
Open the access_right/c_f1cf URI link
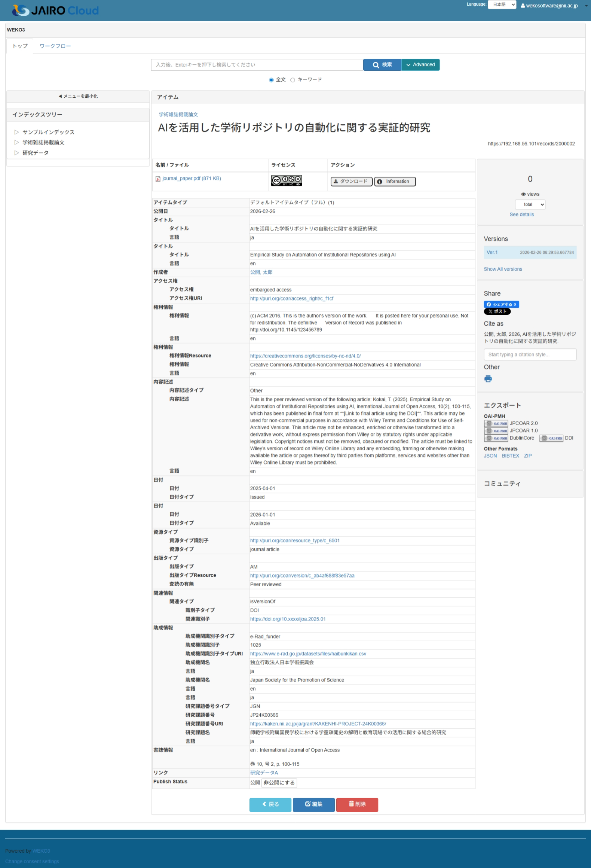click(291, 299)
